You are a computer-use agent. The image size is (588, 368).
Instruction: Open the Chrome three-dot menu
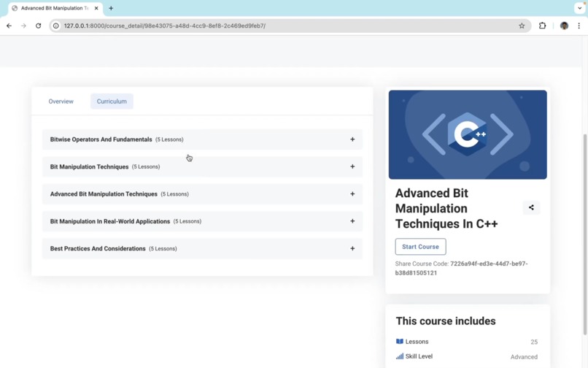pos(579,26)
